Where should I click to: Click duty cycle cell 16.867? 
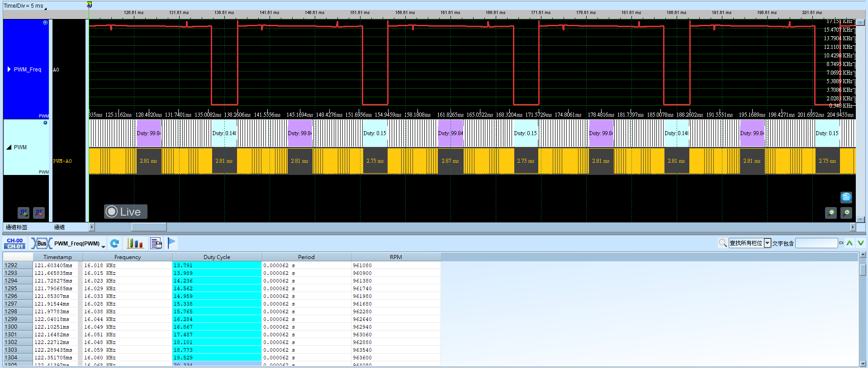(217, 327)
